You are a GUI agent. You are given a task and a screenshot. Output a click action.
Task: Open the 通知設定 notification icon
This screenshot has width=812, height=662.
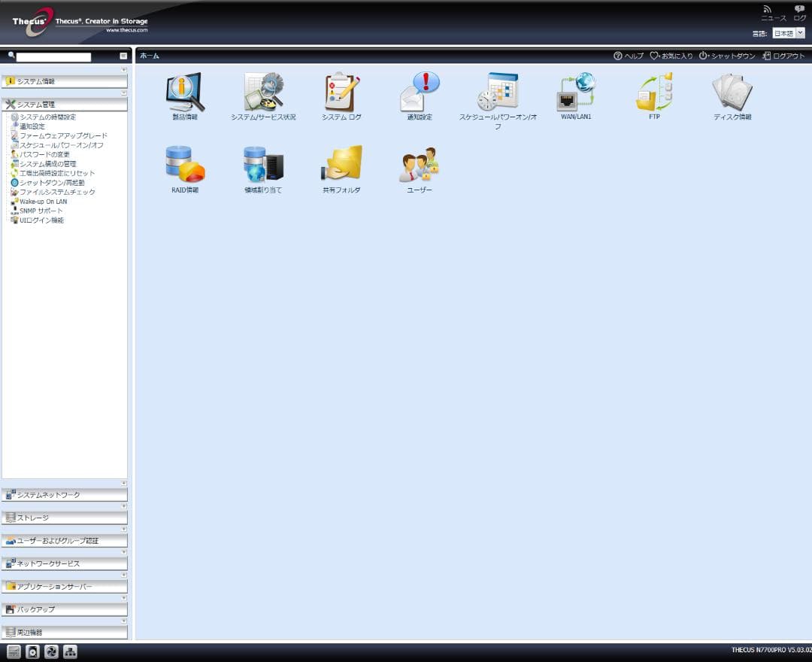420,93
